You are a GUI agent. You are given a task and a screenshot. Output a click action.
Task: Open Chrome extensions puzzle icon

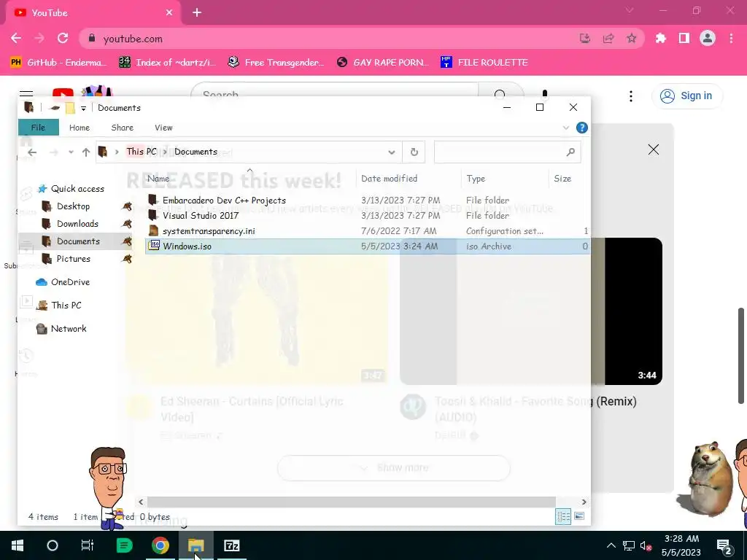pos(661,38)
